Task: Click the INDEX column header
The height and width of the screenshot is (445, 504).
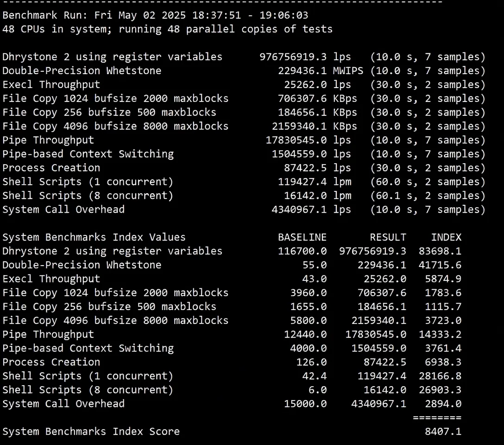Action: click(446, 237)
